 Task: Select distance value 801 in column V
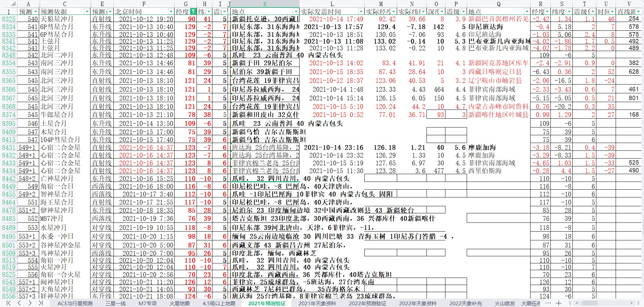click(x=629, y=98)
